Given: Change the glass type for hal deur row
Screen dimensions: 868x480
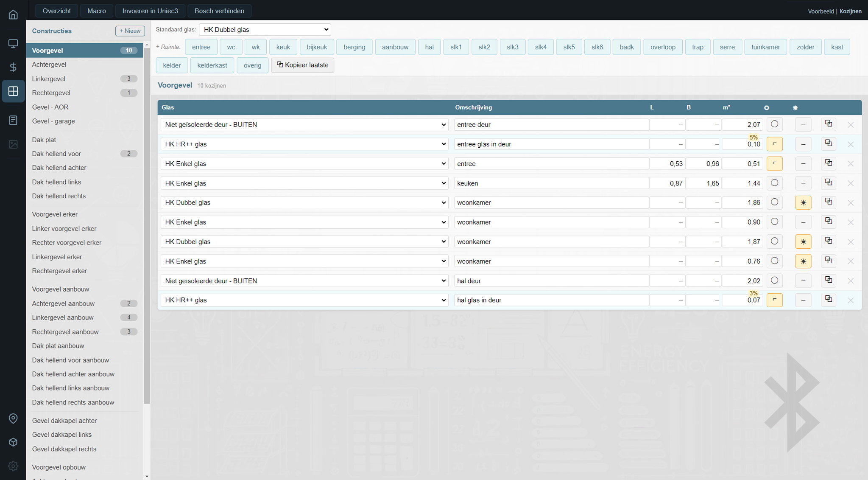Looking at the screenshot, I should click(x=304, y=281).
